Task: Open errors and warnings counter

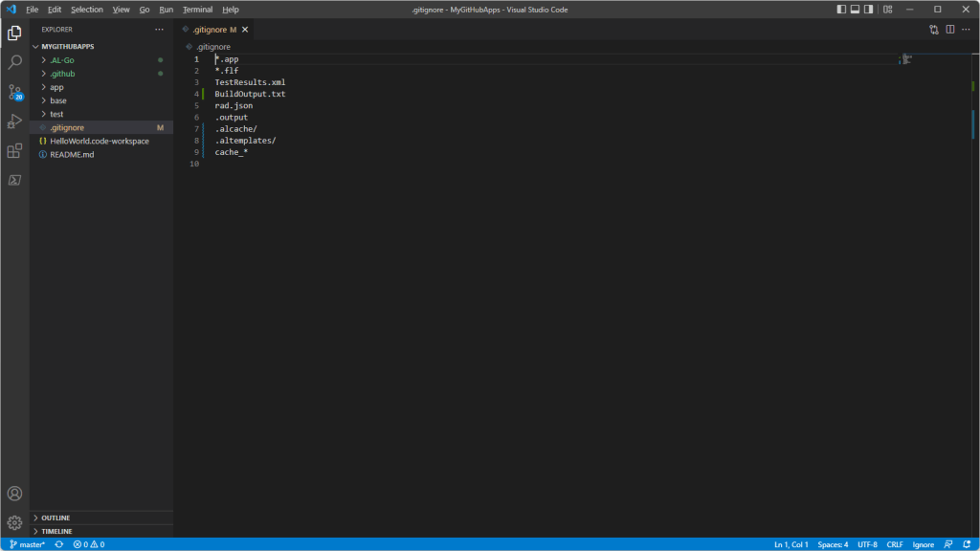Action: 89,544
